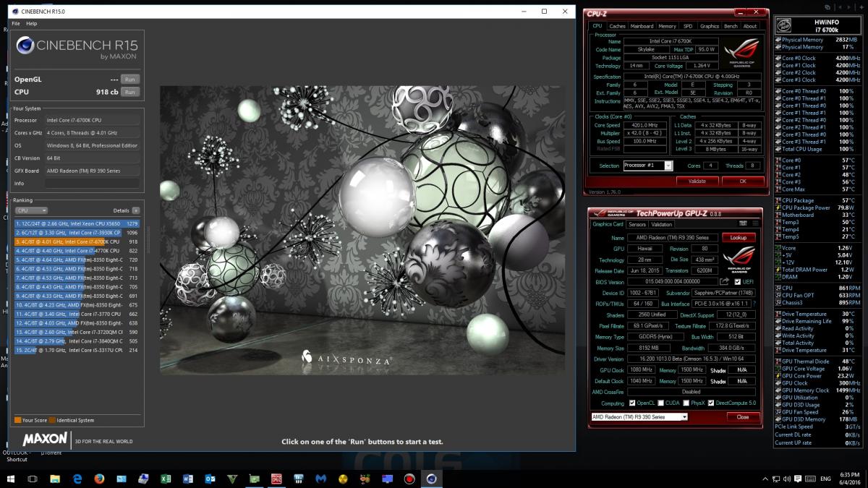Open Firefox from the taskbar
Screen dimensions: 868x488
[x=99, y=479]
